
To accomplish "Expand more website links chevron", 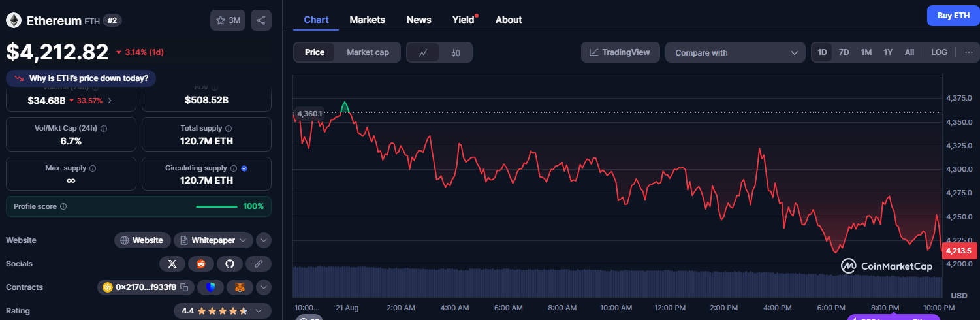I will point(263,240).
